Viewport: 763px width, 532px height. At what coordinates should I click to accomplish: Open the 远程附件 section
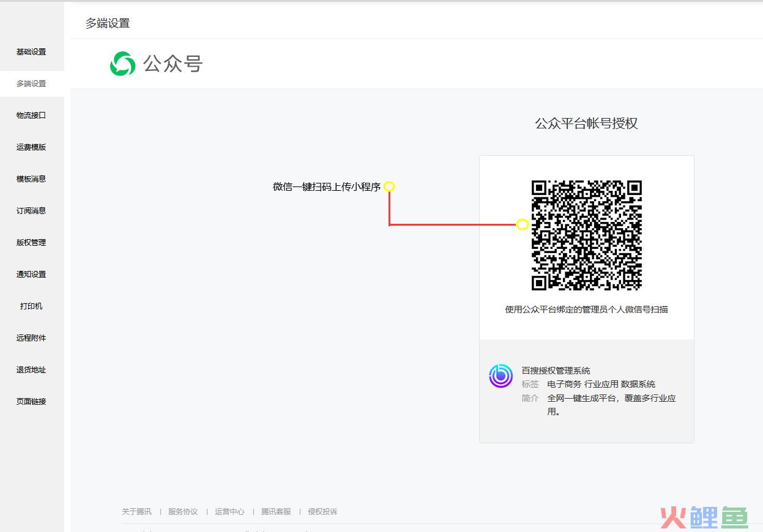click(x=31, y=338)
